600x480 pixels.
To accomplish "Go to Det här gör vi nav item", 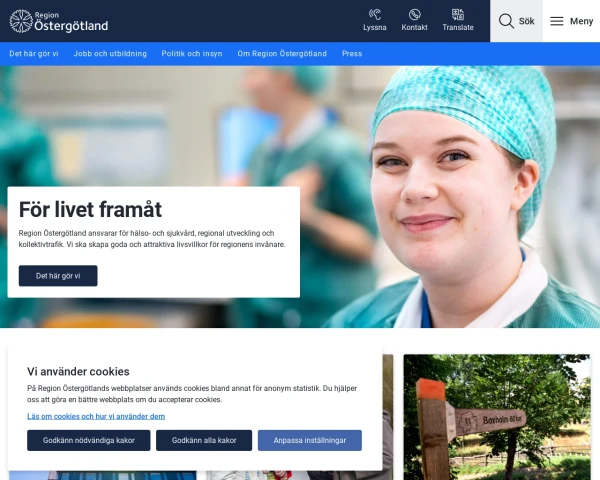I will pos(34,54).
